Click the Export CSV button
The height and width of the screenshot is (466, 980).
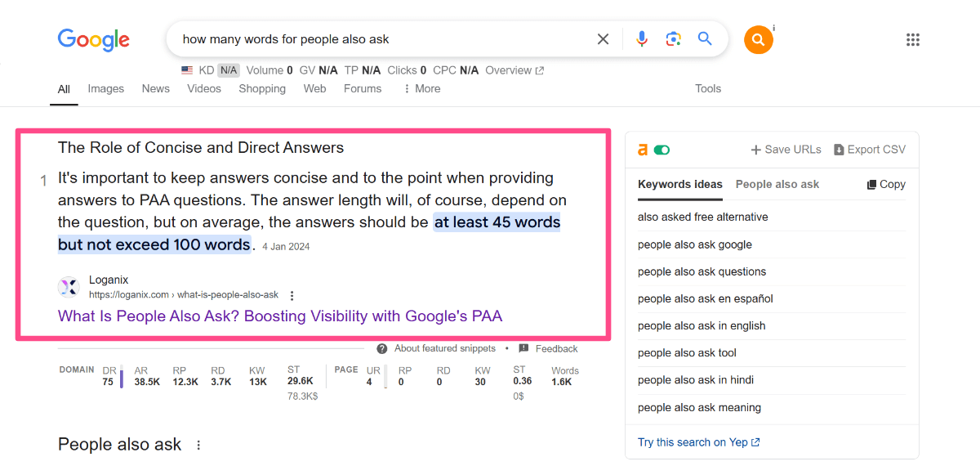click(870, 150)
